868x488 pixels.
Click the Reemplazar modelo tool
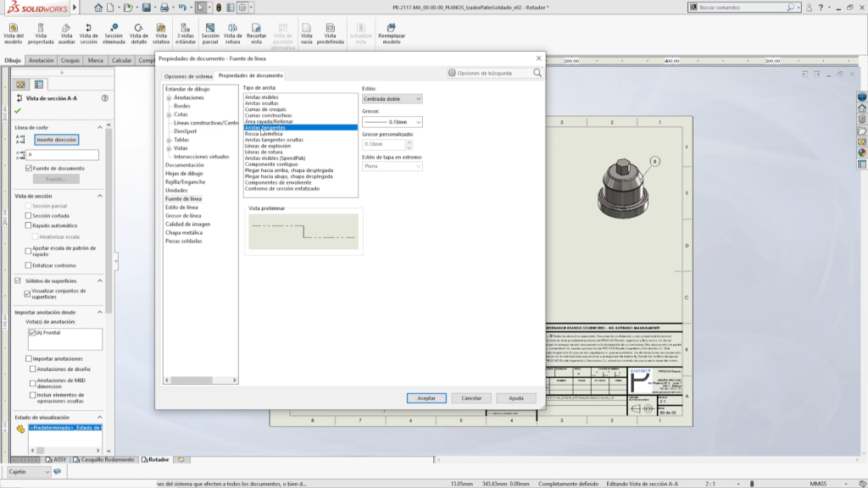click(x=392, y=33)
